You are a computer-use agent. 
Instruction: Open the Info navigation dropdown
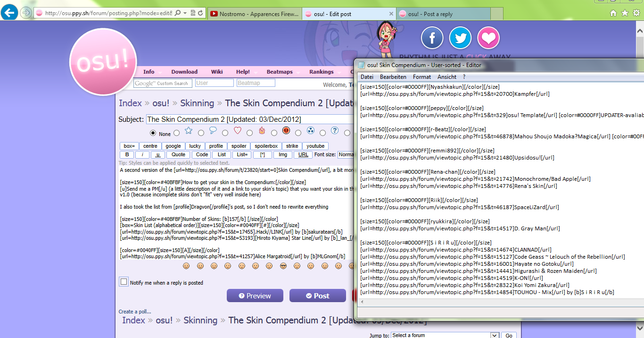pos(149,72)
